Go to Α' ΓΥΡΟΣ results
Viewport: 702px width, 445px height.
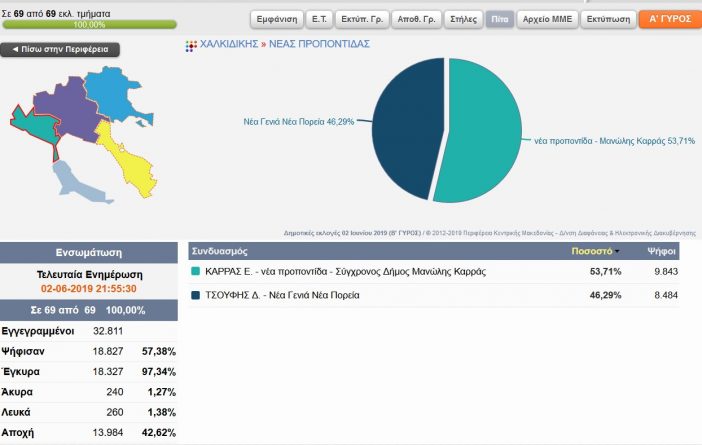coord(670,19)
